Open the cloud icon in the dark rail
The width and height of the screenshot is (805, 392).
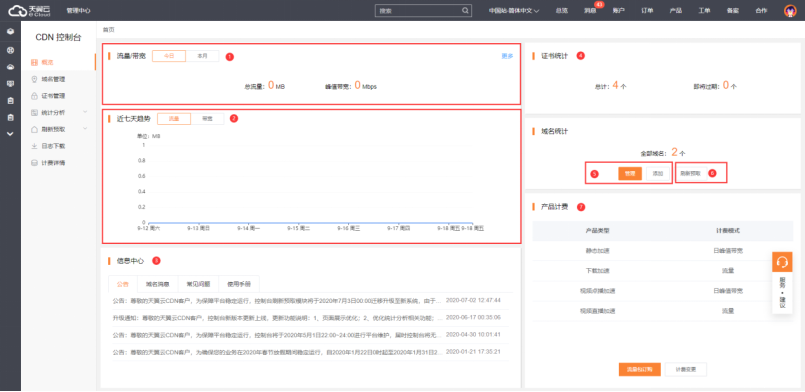coord(10,67)
